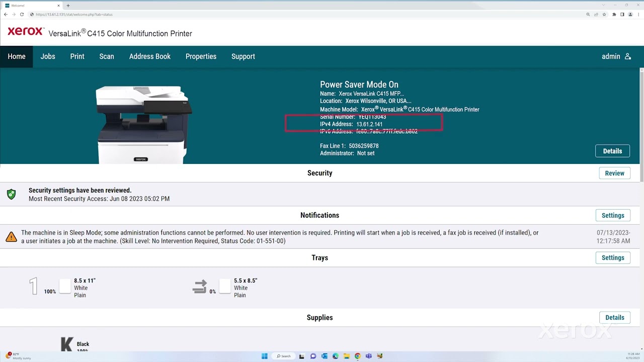Open browser extensions puzzle icon

click(614, 15)
